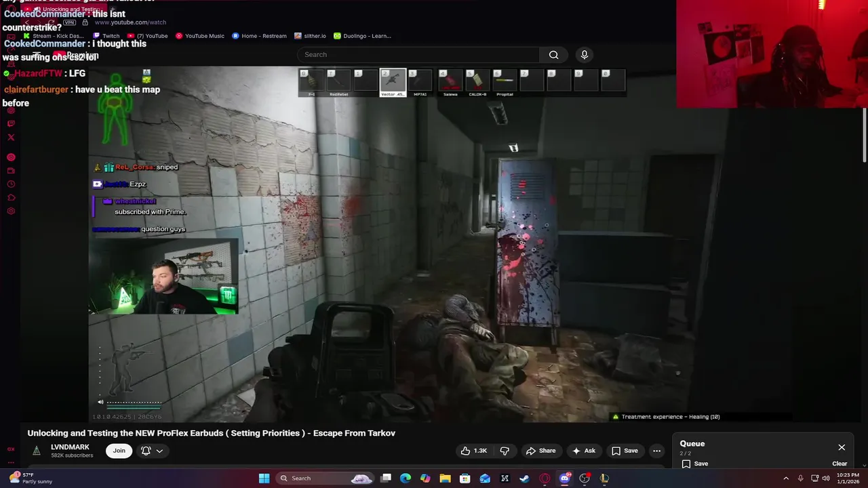The image size is (868, 488).
Task: Open X (Twitter) from the Opera sidebar
Action: 11,137
